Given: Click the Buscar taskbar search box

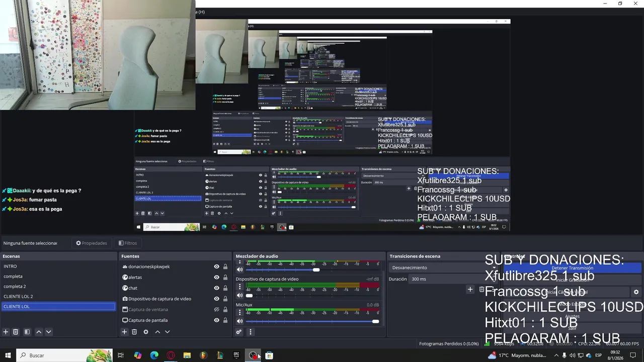Looking at the screenshot, I should (x=64, y=355).
